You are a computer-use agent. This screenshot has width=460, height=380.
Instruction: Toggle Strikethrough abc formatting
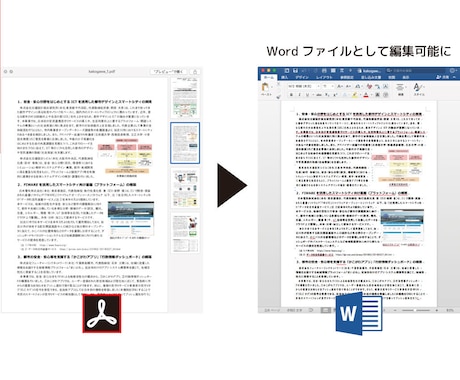pos(318,95)
